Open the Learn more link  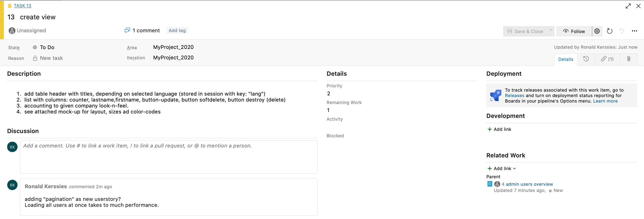click(x=605, y=101)
